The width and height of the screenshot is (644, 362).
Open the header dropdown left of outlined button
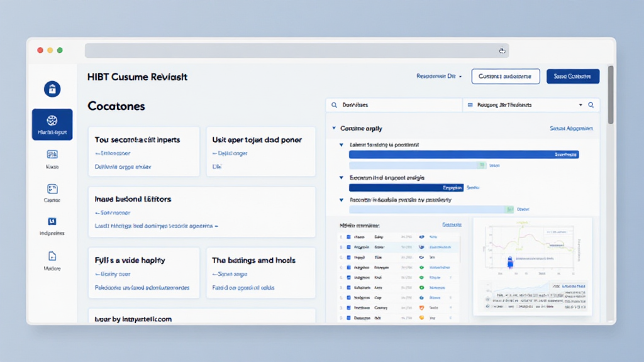(439, 76)
